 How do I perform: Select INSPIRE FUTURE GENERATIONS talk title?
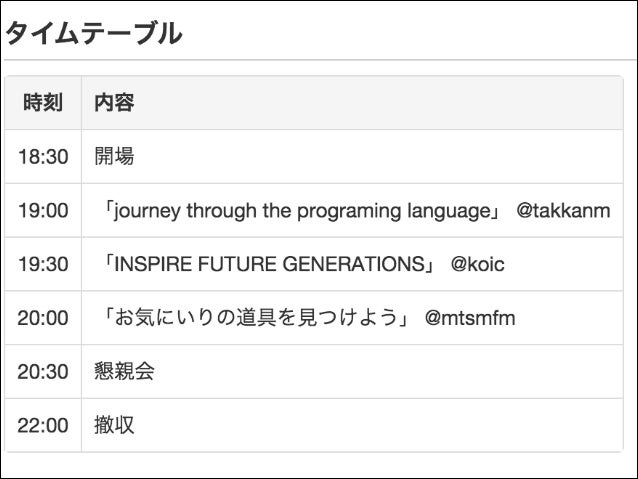269,264
